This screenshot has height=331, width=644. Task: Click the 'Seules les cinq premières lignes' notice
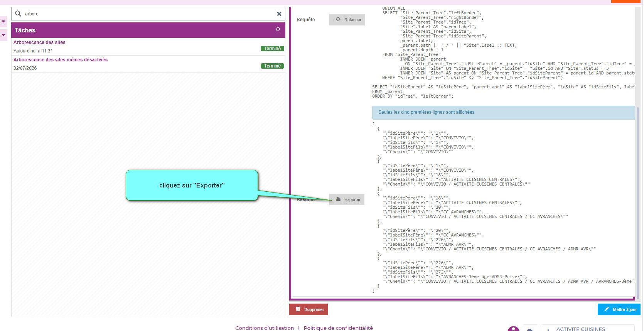click(x=504, y=112)
